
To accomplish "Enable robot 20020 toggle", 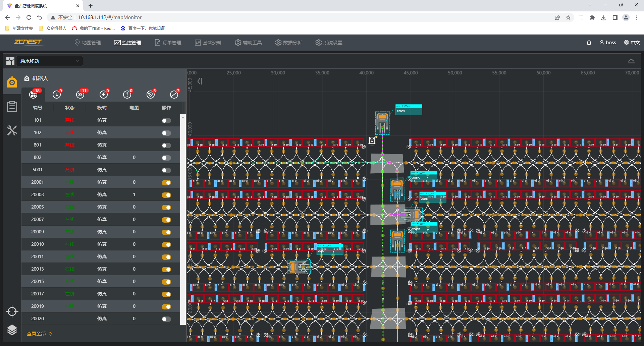I will point(166,319).
